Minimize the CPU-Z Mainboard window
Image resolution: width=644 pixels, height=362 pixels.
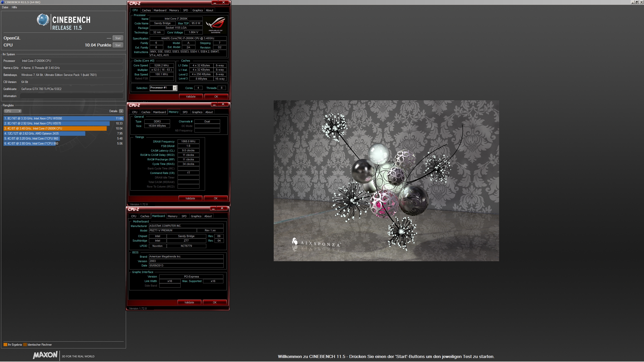pos(213,208)
